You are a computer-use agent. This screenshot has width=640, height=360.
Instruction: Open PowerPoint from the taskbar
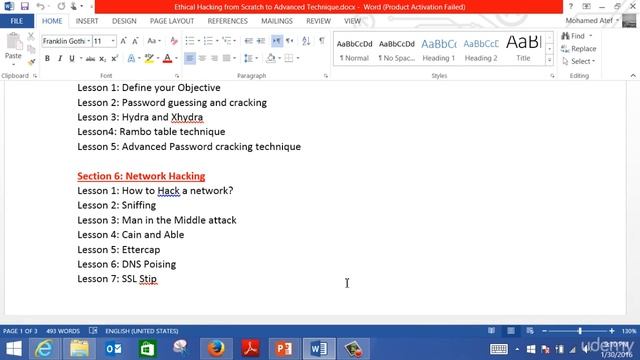click(x=284, y=349)
